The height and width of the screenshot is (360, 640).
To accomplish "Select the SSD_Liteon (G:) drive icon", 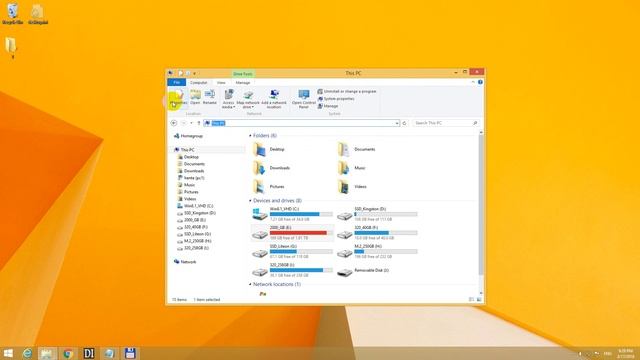I will point(260,253).
